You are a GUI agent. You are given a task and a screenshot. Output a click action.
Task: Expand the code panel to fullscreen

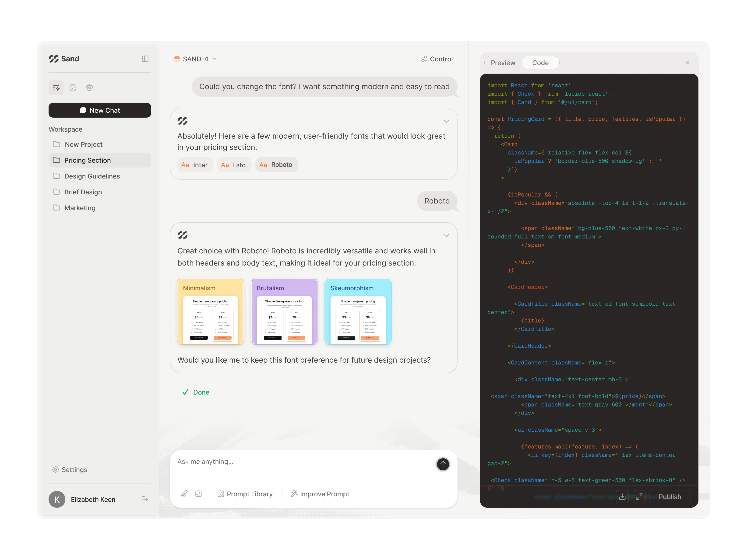[639, 497]
